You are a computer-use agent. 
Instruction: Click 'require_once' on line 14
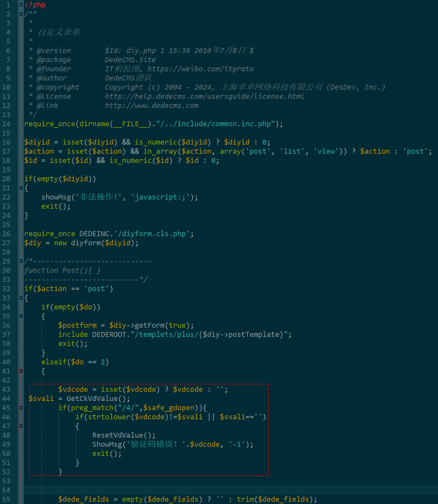tap(50, 124)
